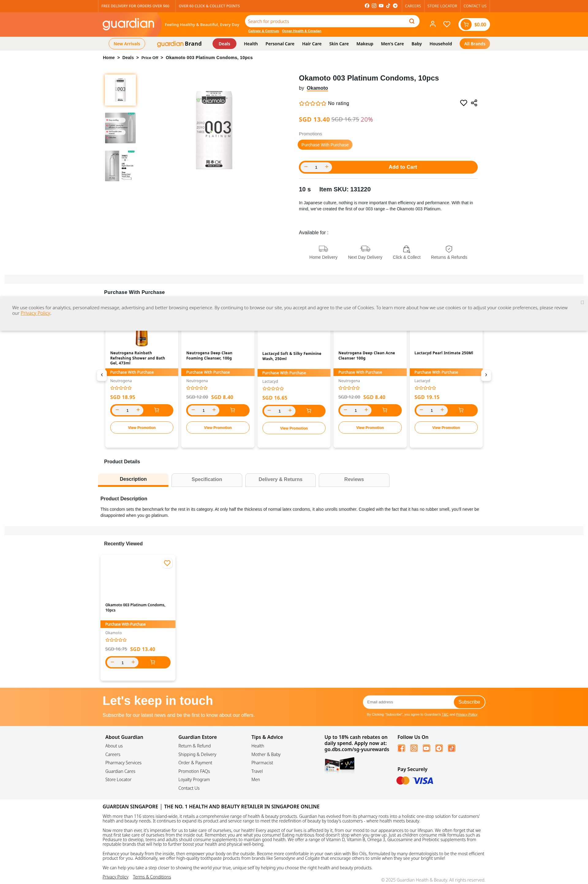Increase main product quantity with plus
Image resolution: width=588 pixels, height=884 pixels.
click(327, 167)
